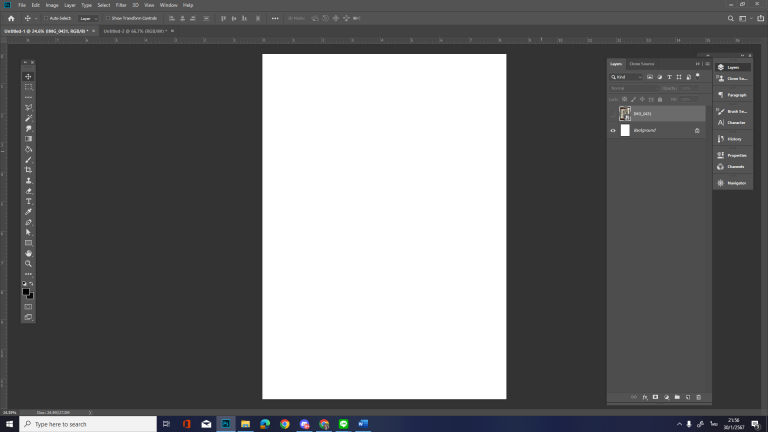Screen dimensions: 768x432
Task: Click the Channels panel button
Action: pos(733,166)
